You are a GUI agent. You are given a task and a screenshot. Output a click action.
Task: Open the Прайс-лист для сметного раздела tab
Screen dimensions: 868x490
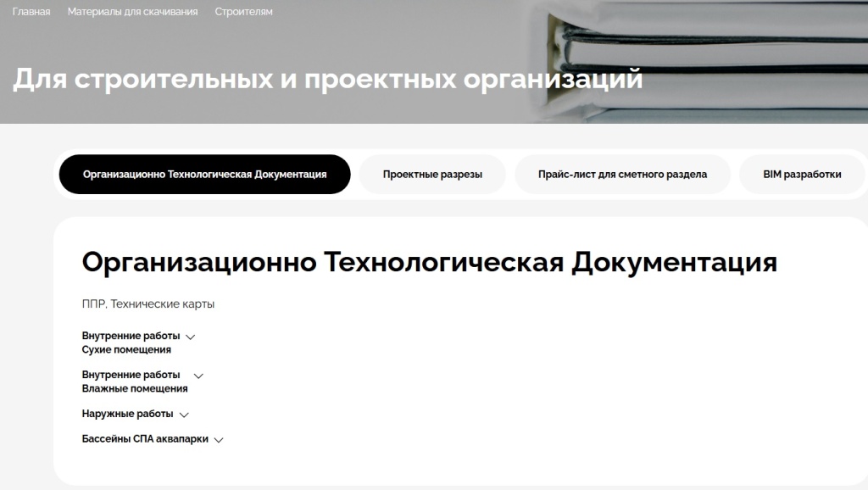tap(622, 174)
